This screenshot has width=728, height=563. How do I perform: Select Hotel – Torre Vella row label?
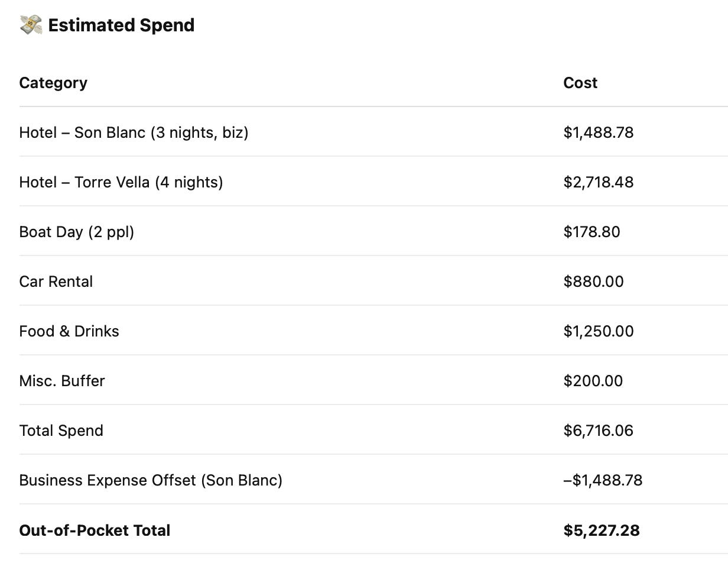coord(121,182)
